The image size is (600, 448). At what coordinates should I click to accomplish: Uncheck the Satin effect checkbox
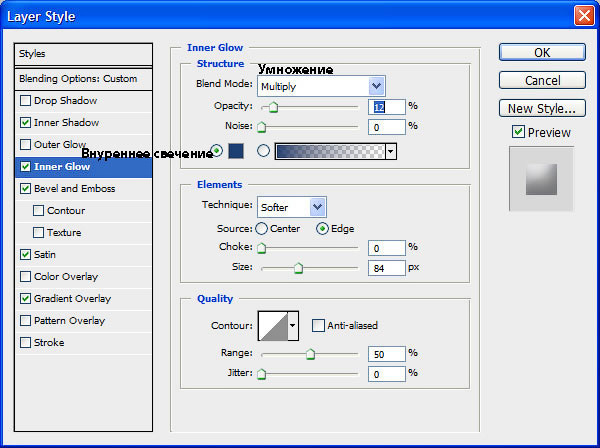pyautogui.click(x=25, y=254)
